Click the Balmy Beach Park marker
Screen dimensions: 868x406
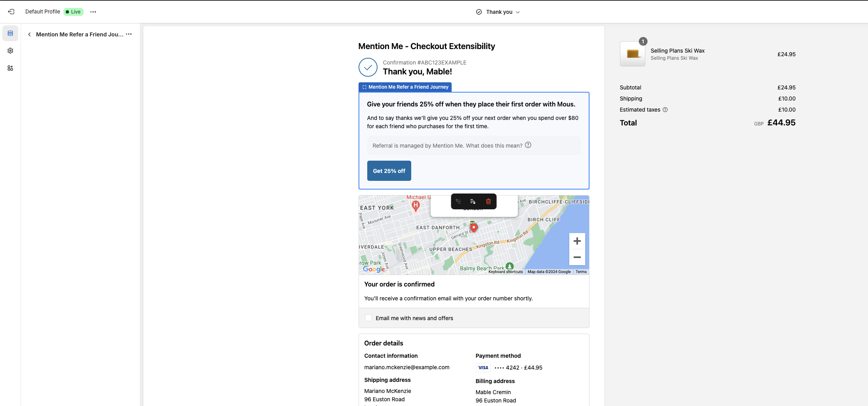[x=510, y=266]
